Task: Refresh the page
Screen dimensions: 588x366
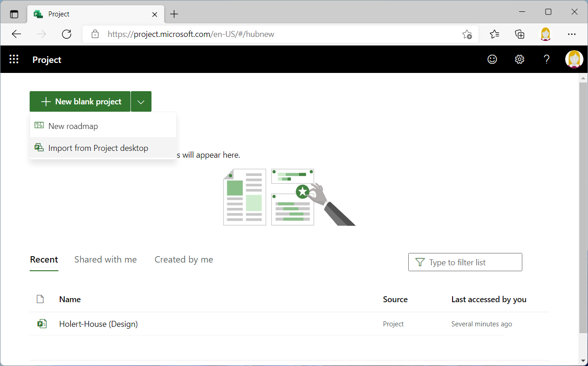Action: tap(67, 34)
